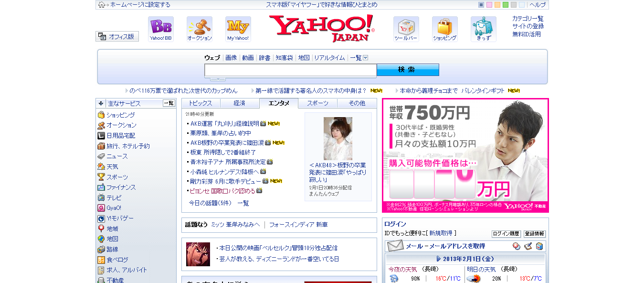Click the briefcase icon in the mail row
This screenshot has height=283, width=644.
click(x=539, y=246)
